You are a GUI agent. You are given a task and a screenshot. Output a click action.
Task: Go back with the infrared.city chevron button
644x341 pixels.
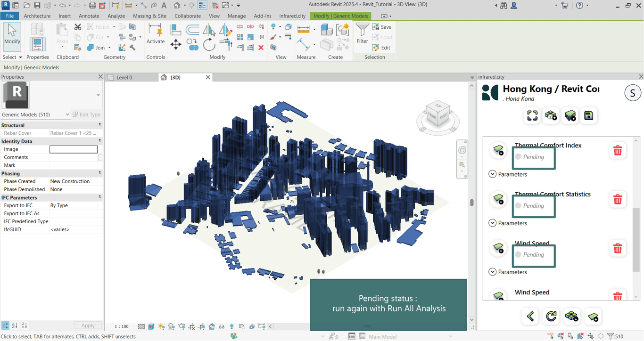530,317
